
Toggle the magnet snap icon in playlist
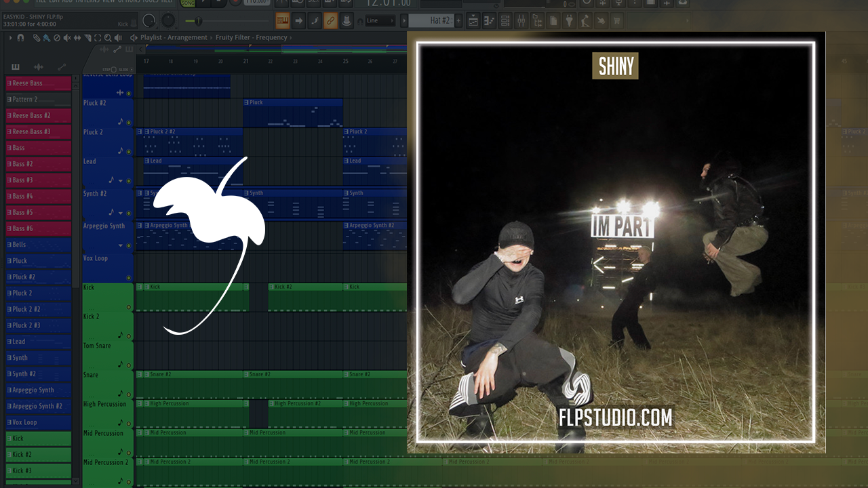coord(21,38)
